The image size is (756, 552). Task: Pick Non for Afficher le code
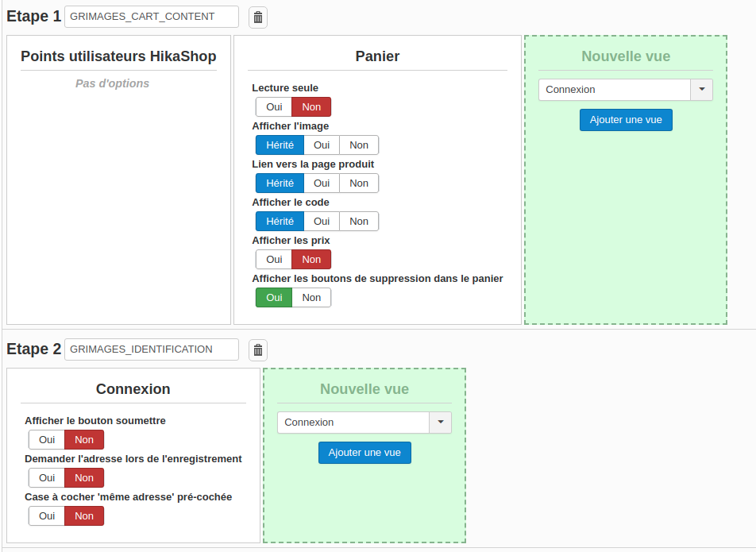359,222
